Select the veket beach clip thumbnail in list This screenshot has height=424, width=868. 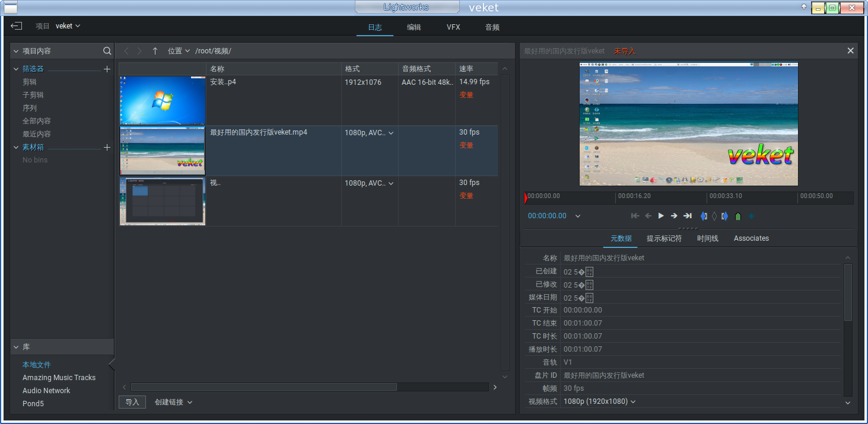(x=163, y=151)
